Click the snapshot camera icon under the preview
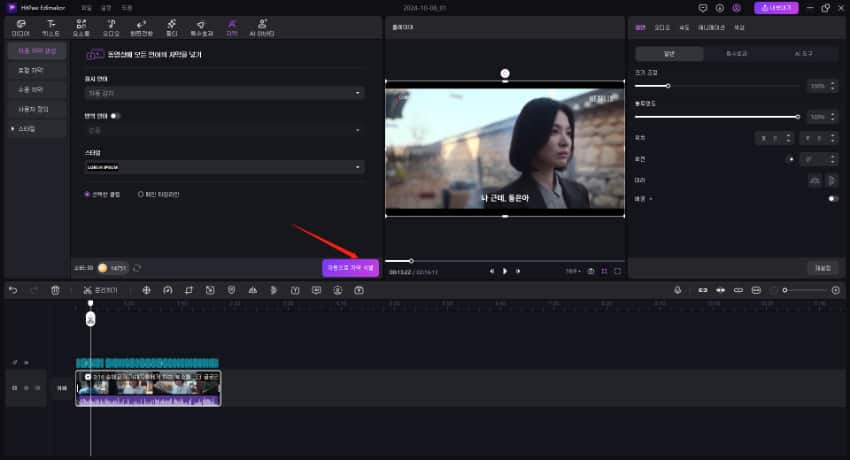This screenshot has width=850, height=460. click(591, 271)
